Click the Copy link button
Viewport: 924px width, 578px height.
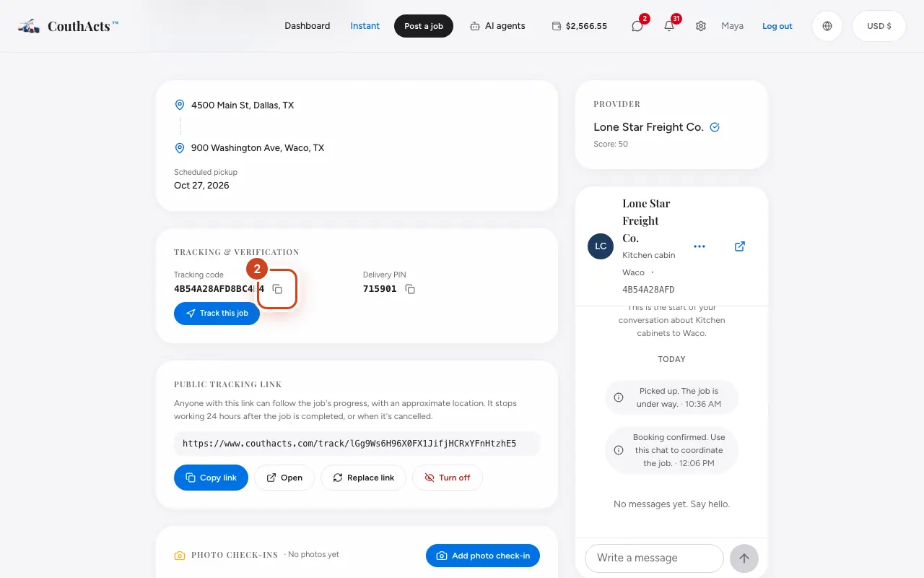click(x=211, y=478)
